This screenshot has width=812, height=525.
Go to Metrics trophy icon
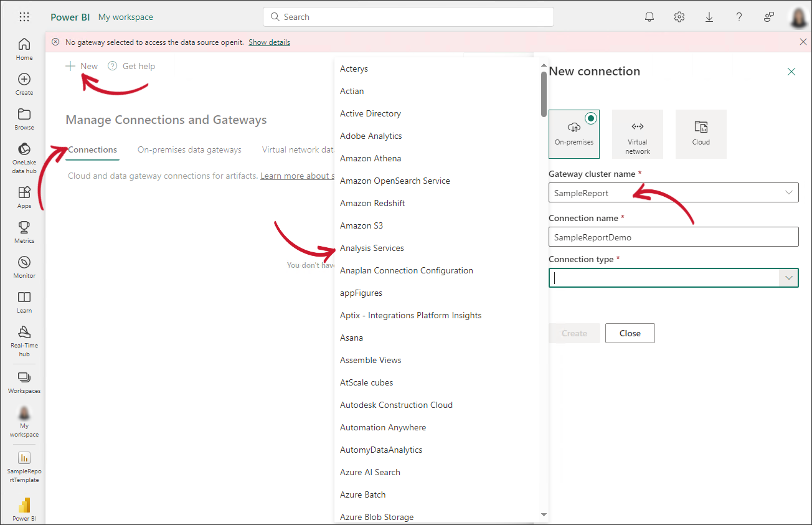coord(24,231)
